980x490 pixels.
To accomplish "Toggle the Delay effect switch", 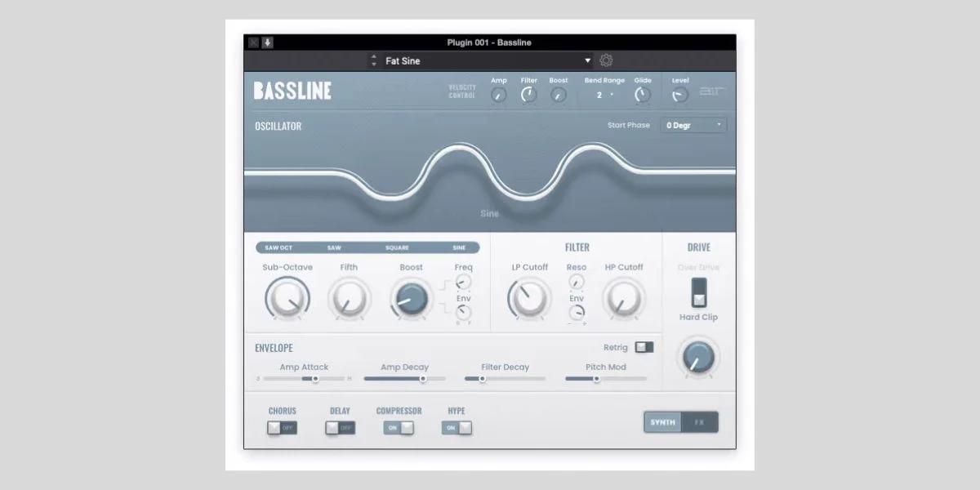I will 340,428.
